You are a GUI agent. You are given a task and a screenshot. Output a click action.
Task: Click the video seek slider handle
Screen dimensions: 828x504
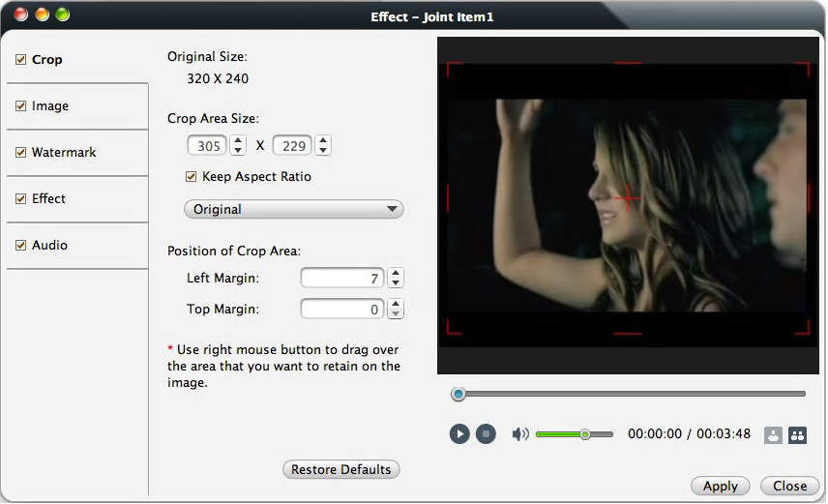(458, 394)
